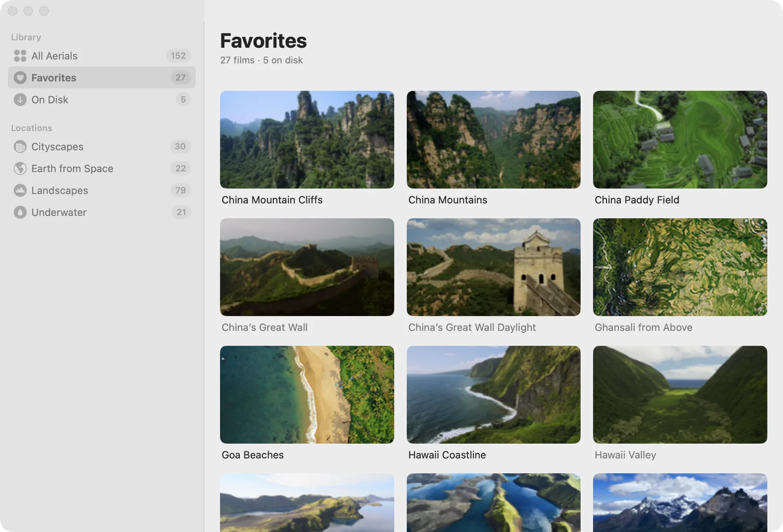This screenshot has width=783, height=532.
Task: Click the Favorites heart icon in sidebar
Action: pyautogui.click(x=20, y=78)
